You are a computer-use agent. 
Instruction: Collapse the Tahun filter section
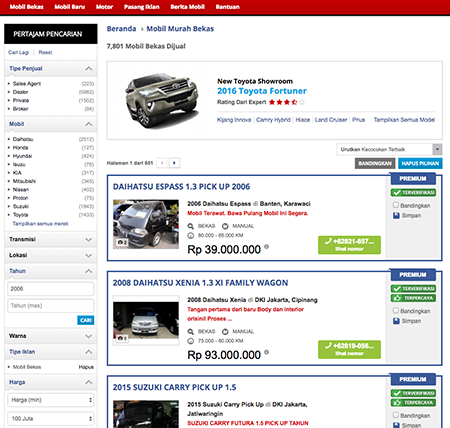click(x=51, y=271)
